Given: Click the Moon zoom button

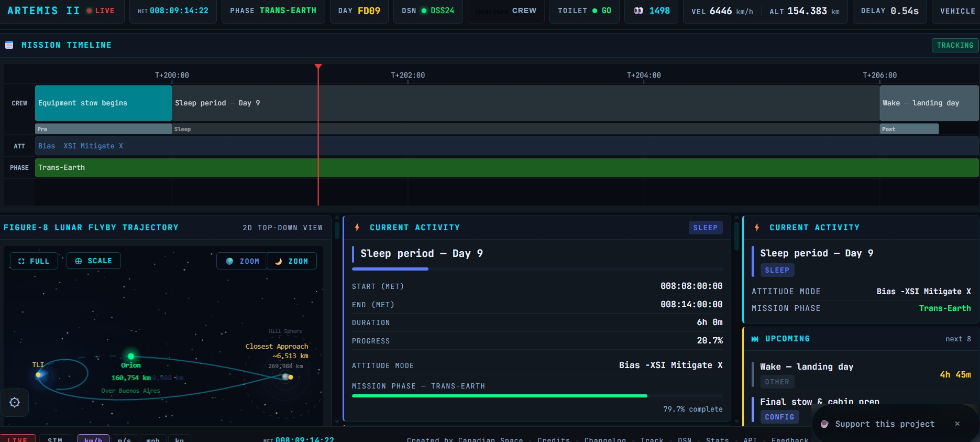Looking at the screenshot, I should point(292,261).
